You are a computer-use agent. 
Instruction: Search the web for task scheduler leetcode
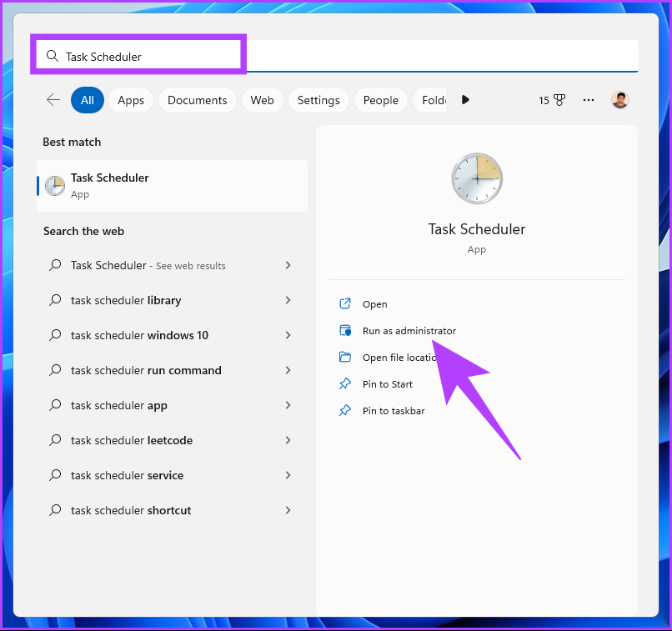click(x=132, y=440)
